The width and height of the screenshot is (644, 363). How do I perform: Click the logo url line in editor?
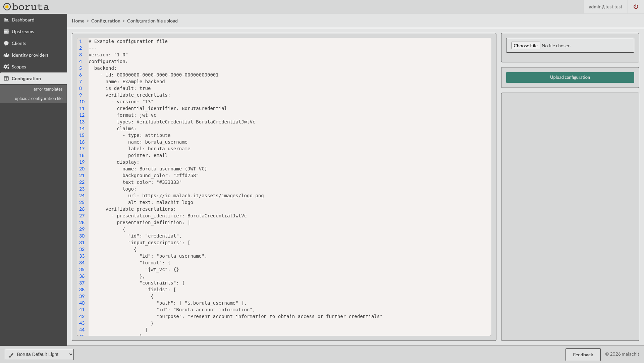(x=196, y=196)
